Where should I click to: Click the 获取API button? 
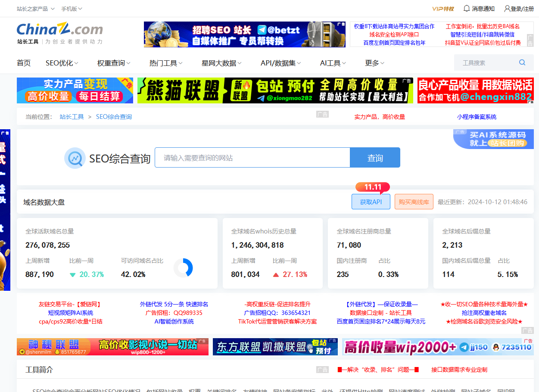pos(371,202)
